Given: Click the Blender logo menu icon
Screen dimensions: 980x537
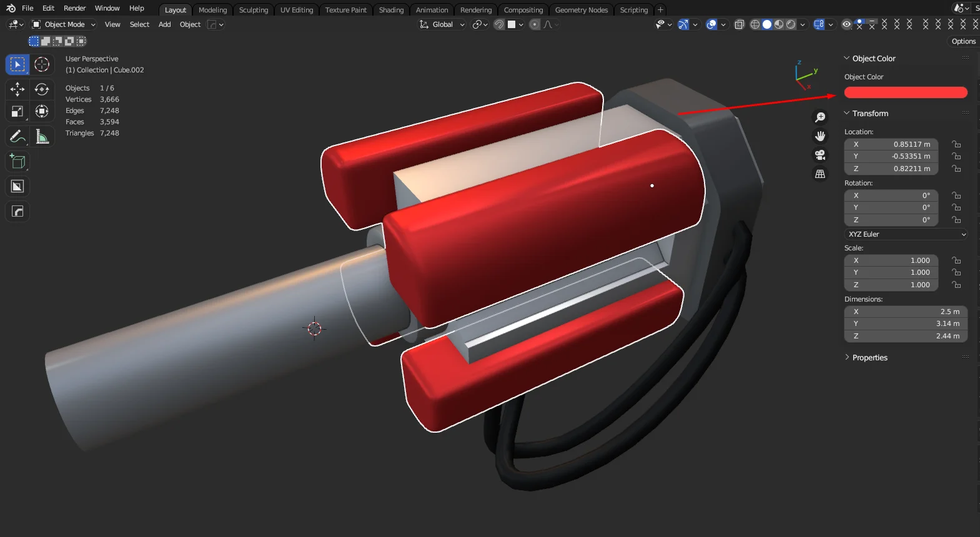Looking at the screenshot, I should point(11,8).
